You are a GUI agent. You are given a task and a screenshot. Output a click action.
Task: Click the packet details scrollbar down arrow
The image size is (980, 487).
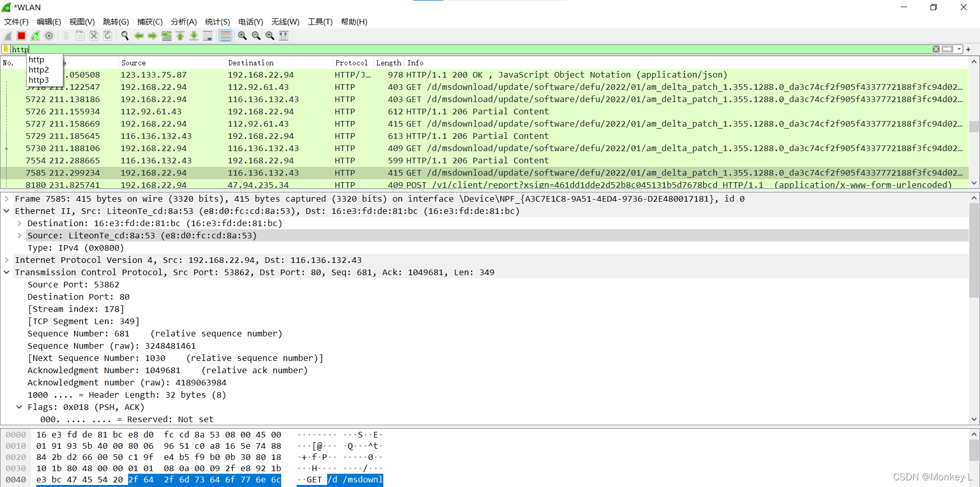click(974, 419)
